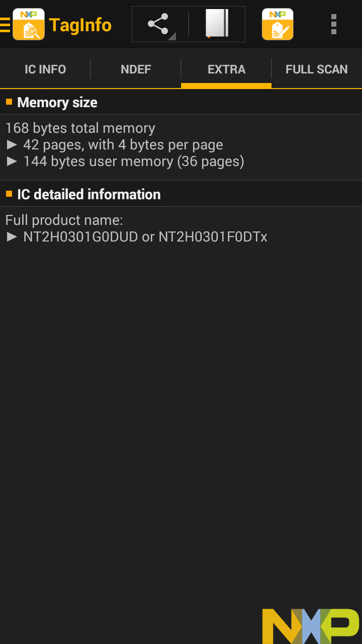Click the 'Full product name:' label

click(x=64, y=220)
